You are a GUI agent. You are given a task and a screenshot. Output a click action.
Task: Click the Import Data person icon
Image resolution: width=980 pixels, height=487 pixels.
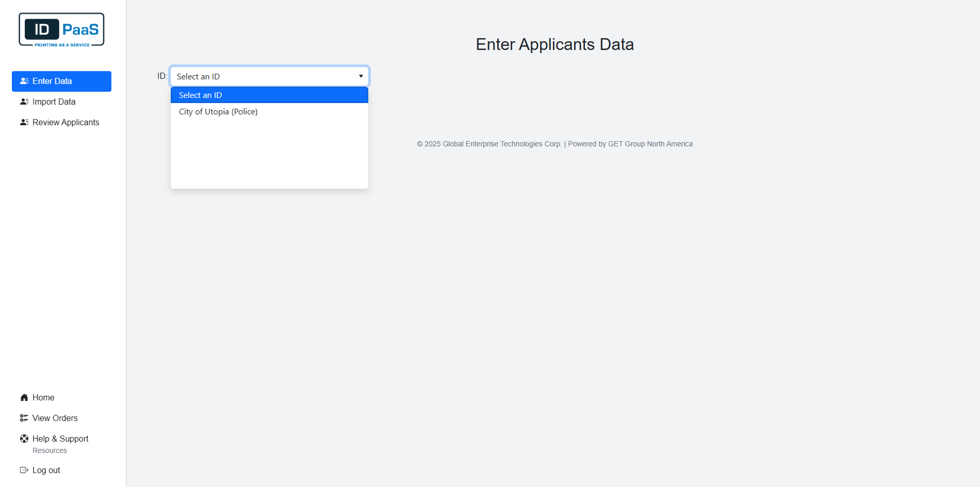point(24,102)
